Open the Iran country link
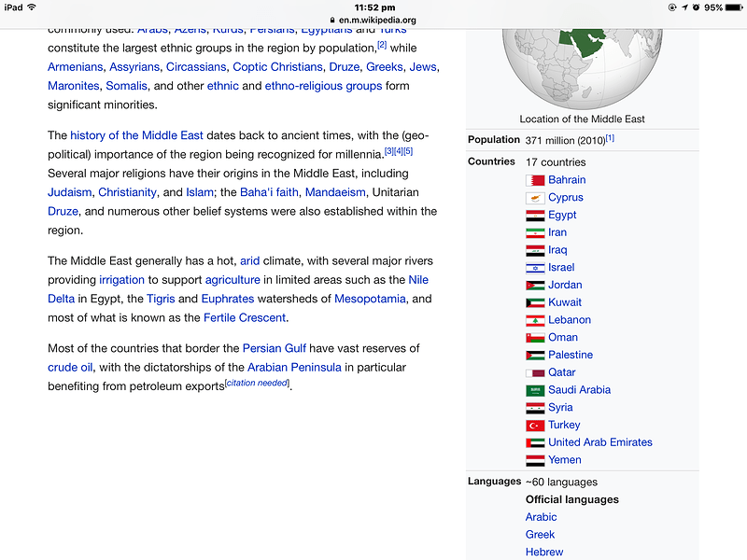Image resolution: width=747 pixels, height=560 pixels. pyautogui.click(x=557, y=232)
